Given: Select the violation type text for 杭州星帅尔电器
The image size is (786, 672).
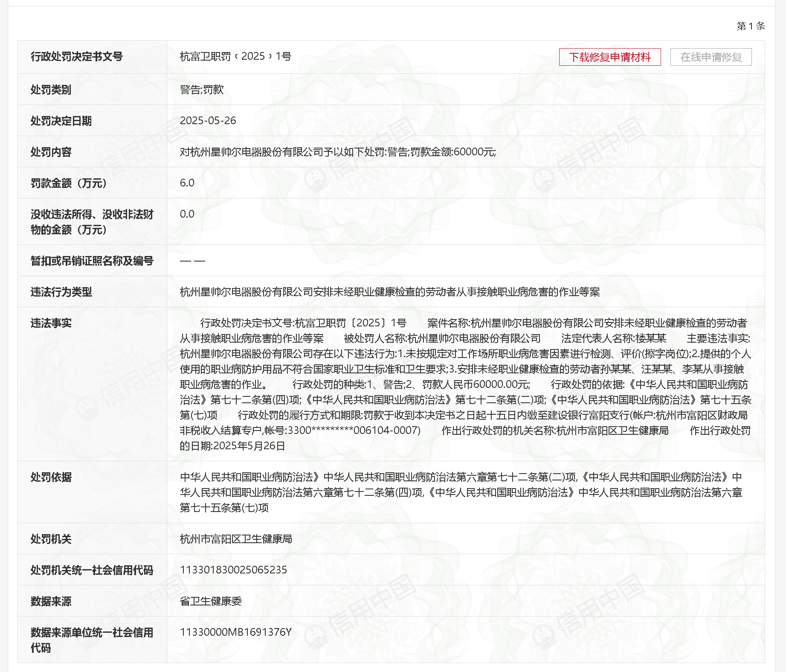Looking at the screenshot, I should (x=390, y=292).
